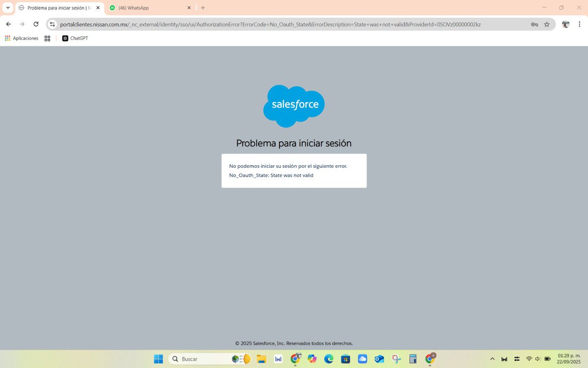Click the browser forward arrow
The width and height of the screenshot is (588, 368).
click(x=22, y=24)
